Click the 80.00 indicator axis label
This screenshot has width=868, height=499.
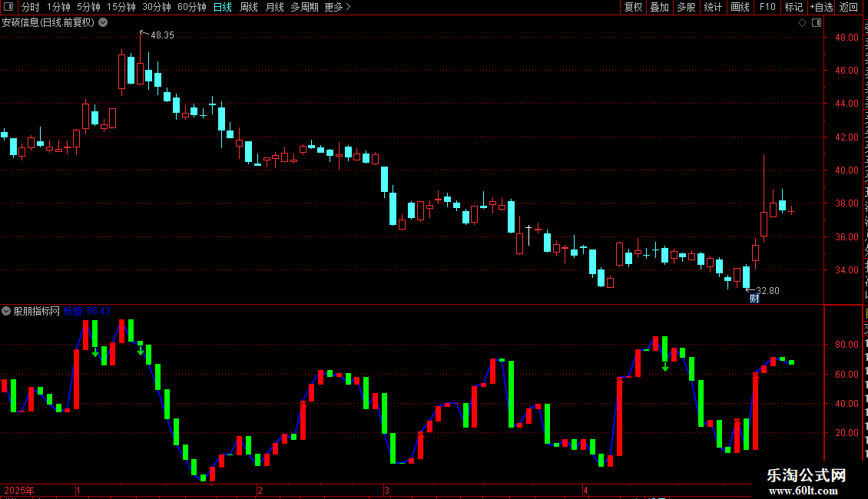[x=847, y=344]
